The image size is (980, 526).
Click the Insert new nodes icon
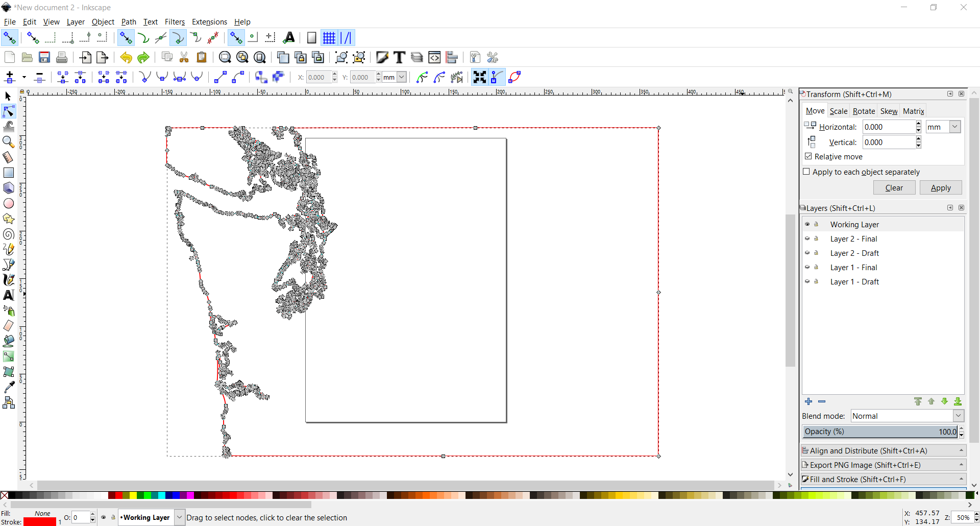(9, 77)
